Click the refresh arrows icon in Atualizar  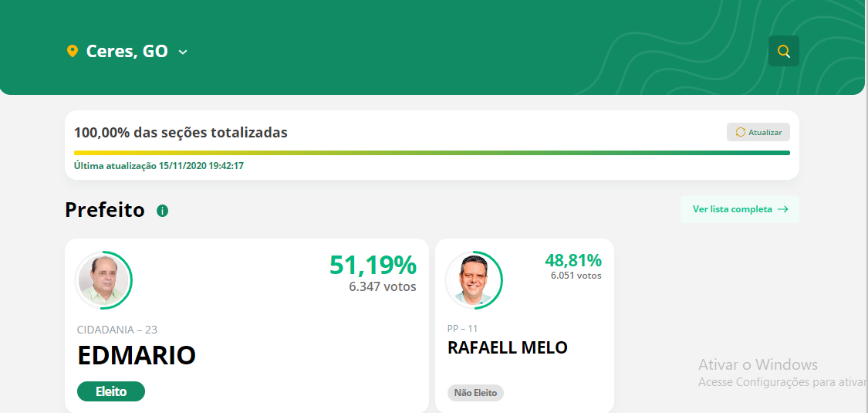click(x=740, y=132)
